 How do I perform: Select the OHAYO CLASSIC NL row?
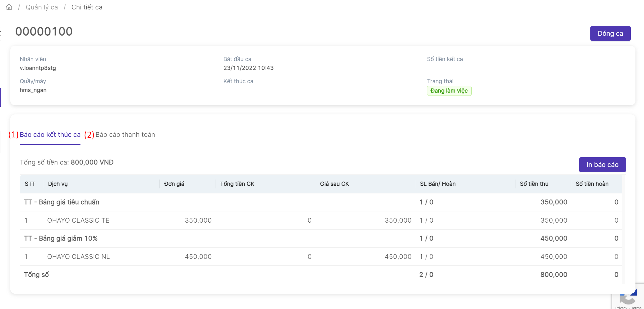click(78, 257)
